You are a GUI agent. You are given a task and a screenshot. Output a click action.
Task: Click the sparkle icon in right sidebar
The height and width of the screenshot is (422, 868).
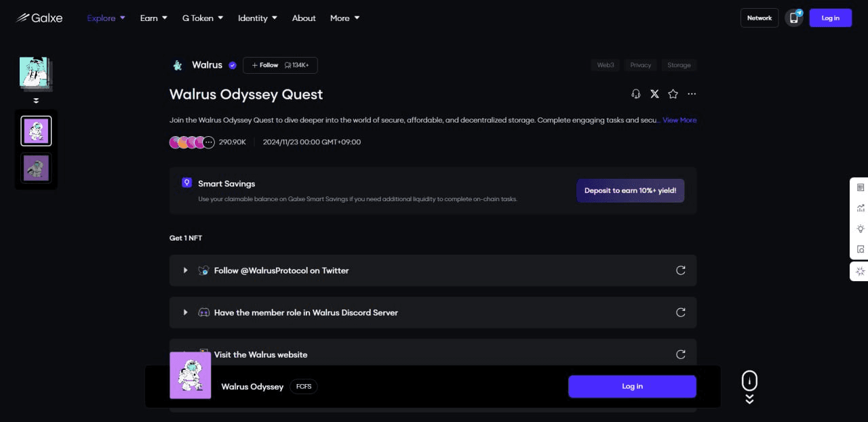(x=861, y=271)
